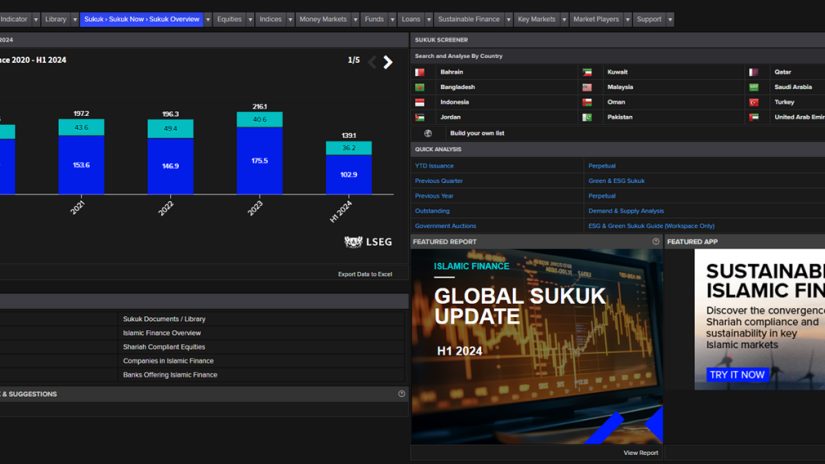Expand the Key Markets menu arrow
825x464 pixels.
tap(564, 19)
